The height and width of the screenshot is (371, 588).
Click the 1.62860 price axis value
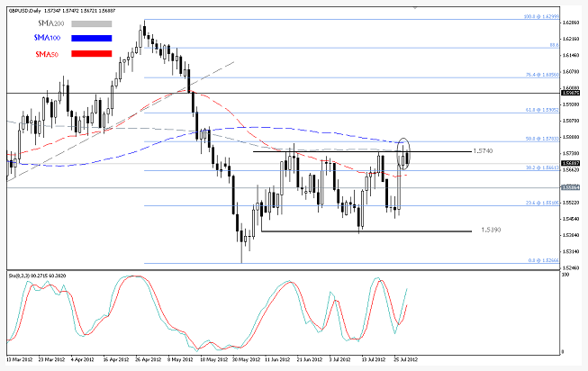tap(571, 23)
